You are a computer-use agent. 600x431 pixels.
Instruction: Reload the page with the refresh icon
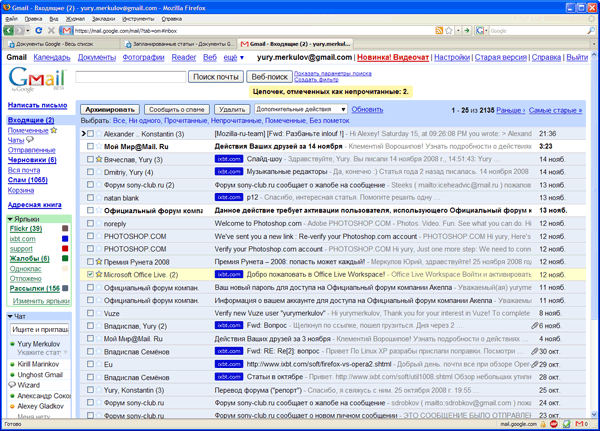39,30
